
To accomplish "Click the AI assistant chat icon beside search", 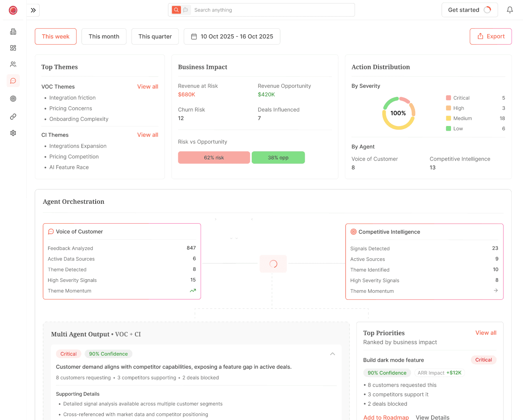I will [x=186, y=10].
